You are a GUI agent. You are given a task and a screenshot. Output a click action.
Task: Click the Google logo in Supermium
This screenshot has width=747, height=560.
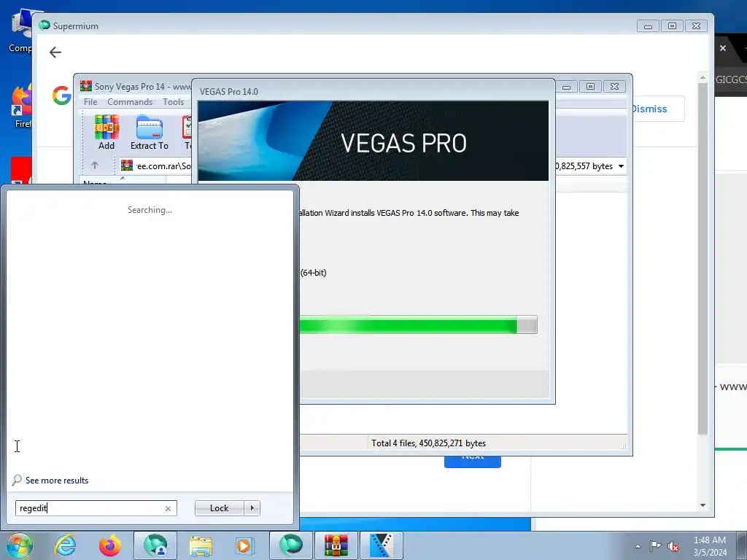point(61,96)
